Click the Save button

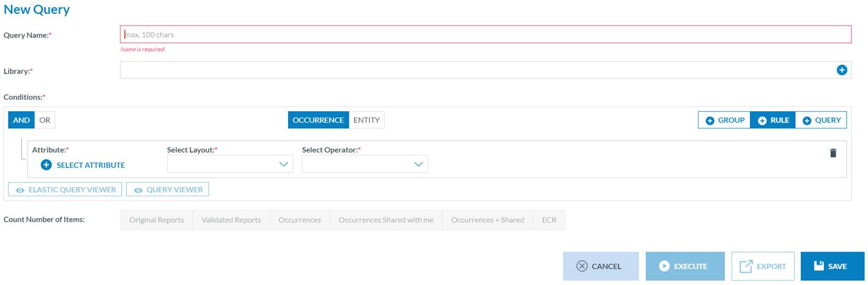[832, 266]
